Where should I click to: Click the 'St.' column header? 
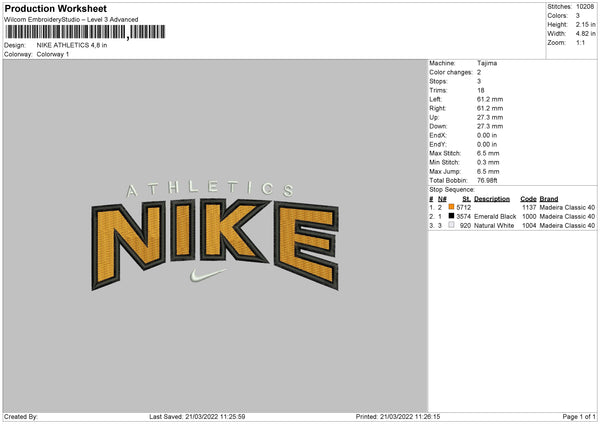pos(467,199)
